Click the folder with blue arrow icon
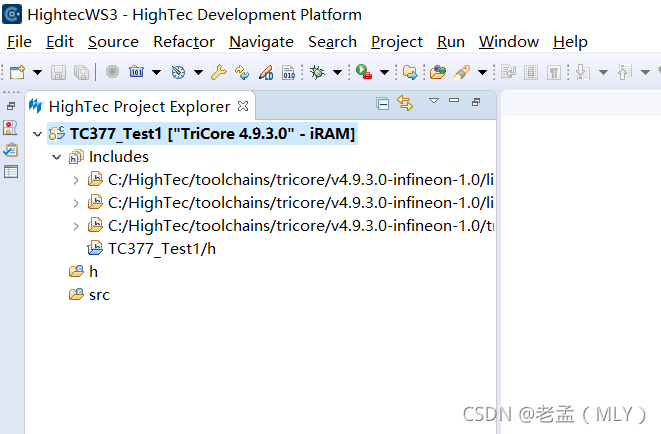Screen dimensions: 661x434 click(410, 72)
